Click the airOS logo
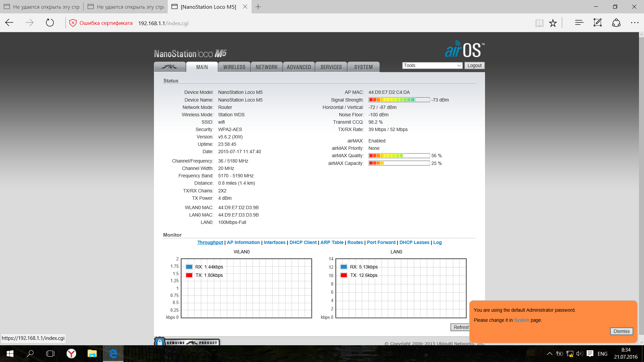Viewport: 644px width, 362px height. tap(465, 49)
